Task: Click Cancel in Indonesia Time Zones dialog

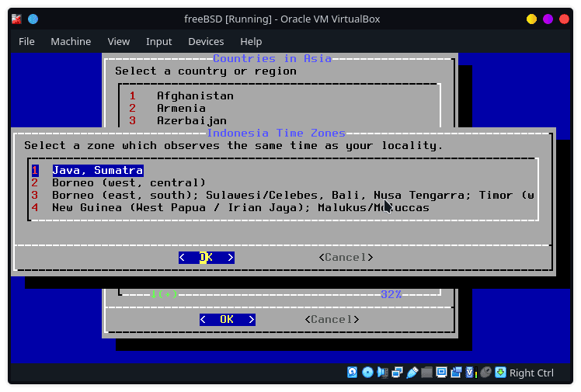Action: [346, 257]
